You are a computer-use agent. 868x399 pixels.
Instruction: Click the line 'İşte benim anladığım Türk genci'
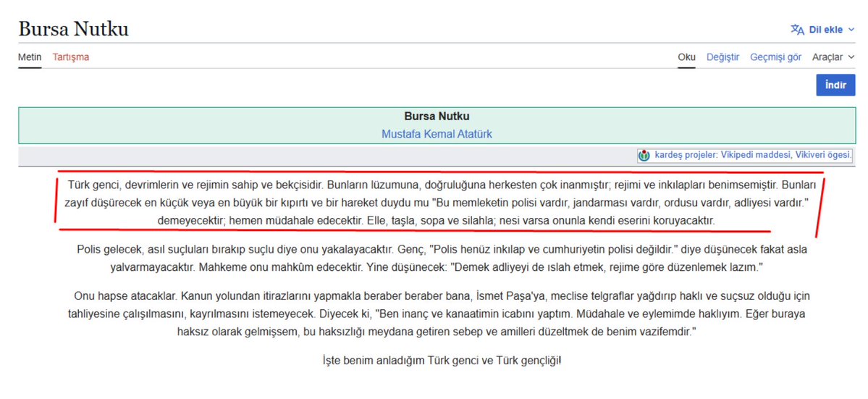click(x=442, y=361)
